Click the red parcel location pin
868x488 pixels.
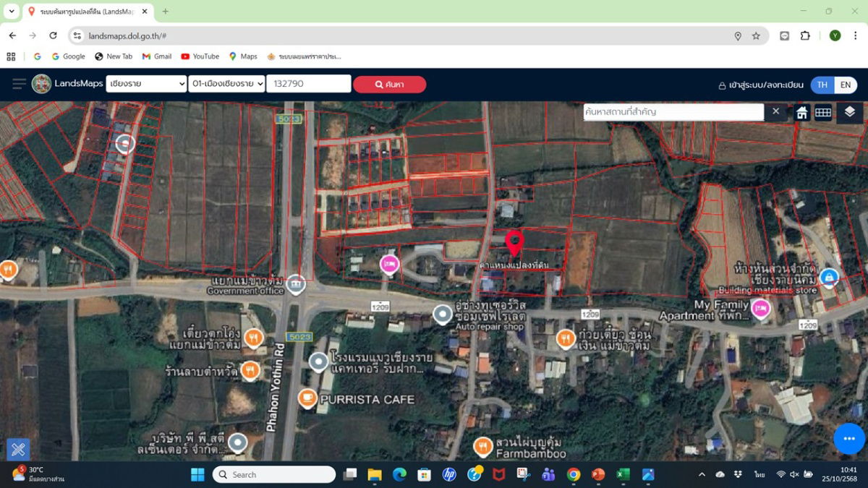[x=514, y=243]
